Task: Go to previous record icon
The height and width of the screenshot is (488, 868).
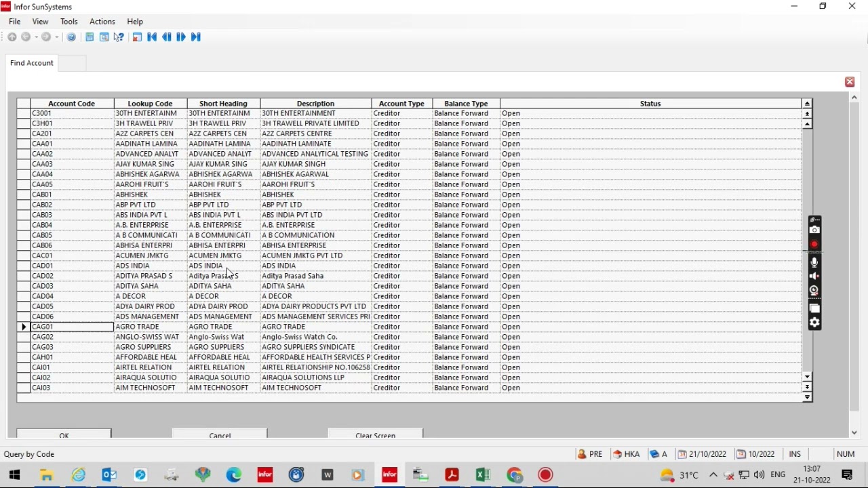Action: pos(167,37)
